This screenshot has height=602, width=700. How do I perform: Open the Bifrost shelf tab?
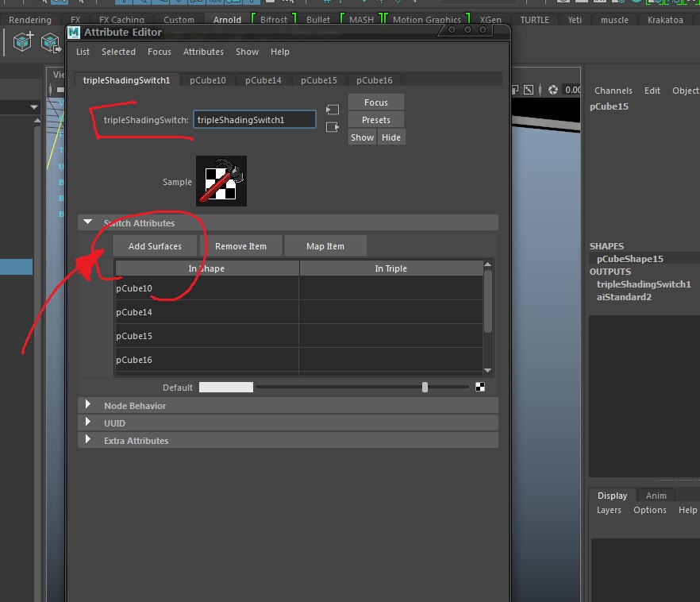coord(274,20)
